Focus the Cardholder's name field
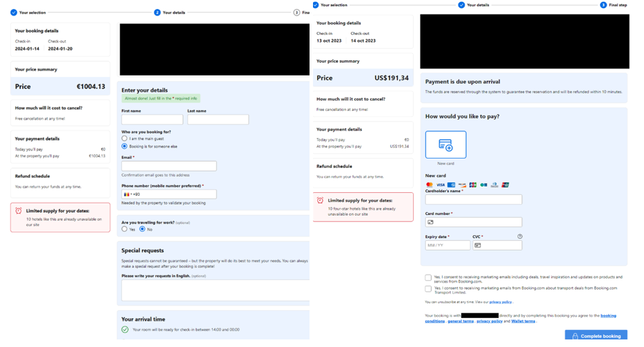 pyautogui.click(x=473, y=199)
